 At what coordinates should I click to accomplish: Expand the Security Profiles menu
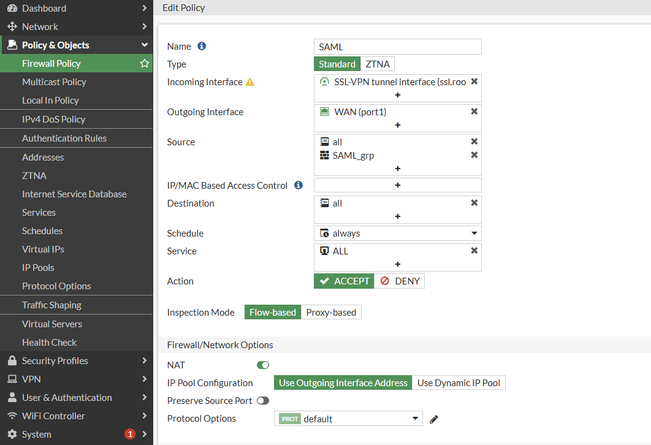pos(76,360)
